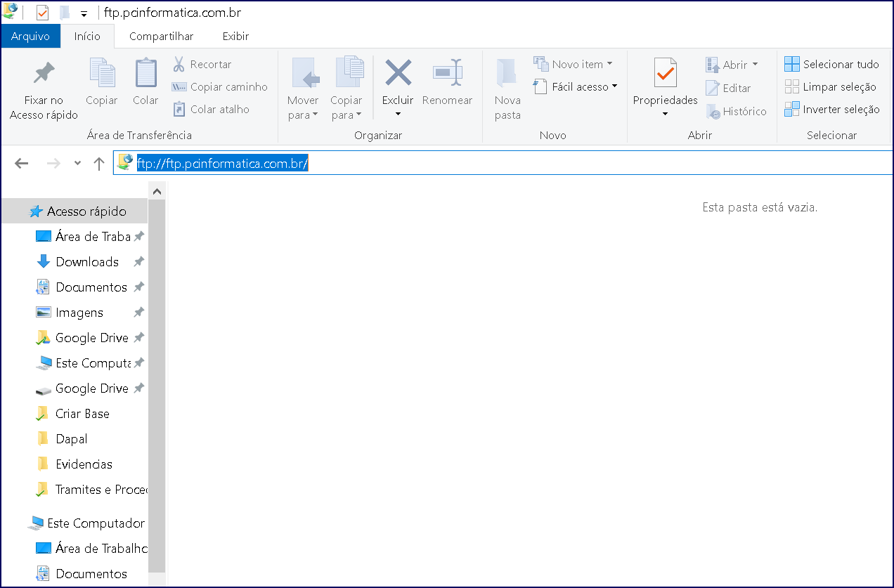The image size is (894, 588).
Task: Open the Fácil acesso dropdown
Action: (x=575, y=86)
